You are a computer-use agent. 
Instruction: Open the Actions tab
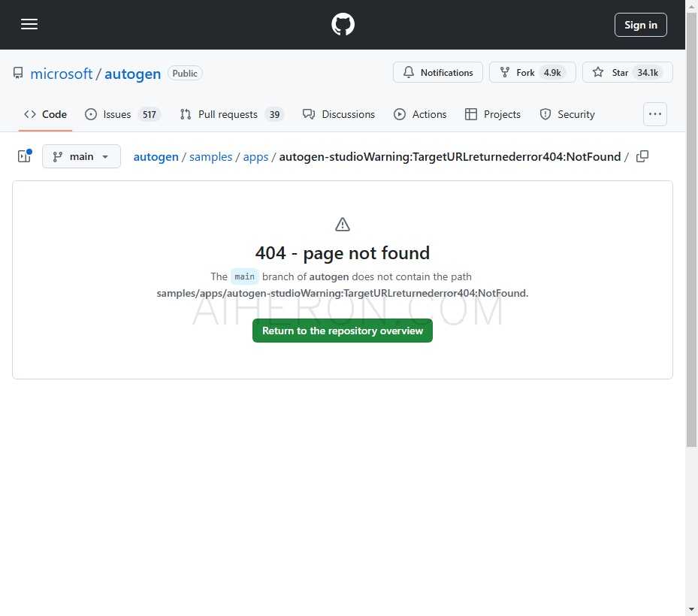pyautogui.click(x=420, y=114)
